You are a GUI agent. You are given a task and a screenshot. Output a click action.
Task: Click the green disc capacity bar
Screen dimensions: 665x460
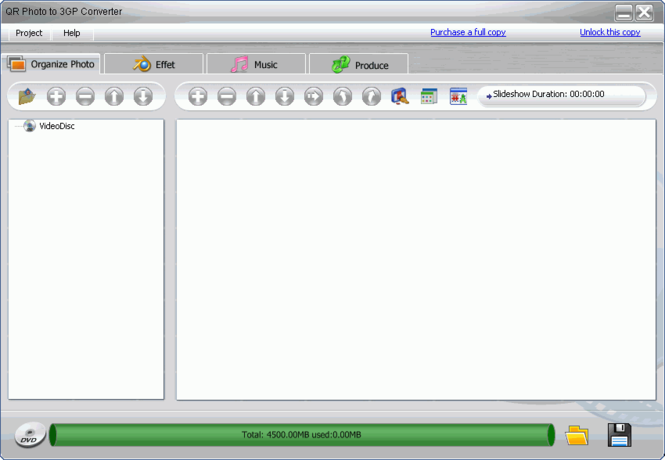[302, 435]
